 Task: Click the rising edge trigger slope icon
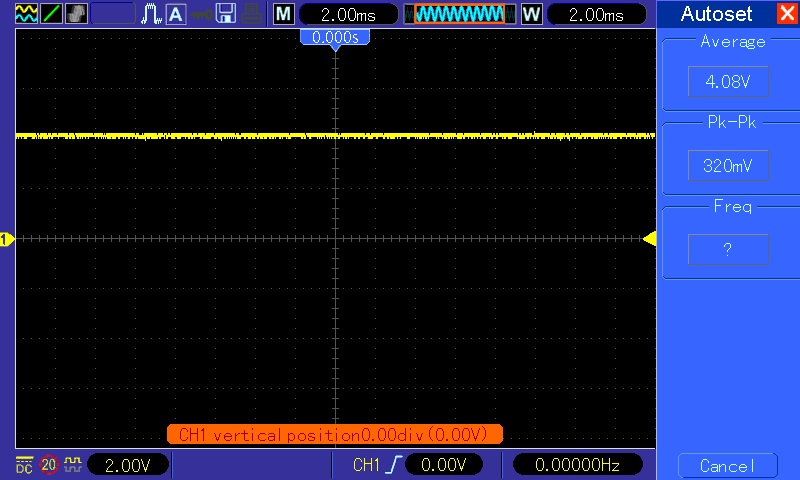(x=395, y=465)
